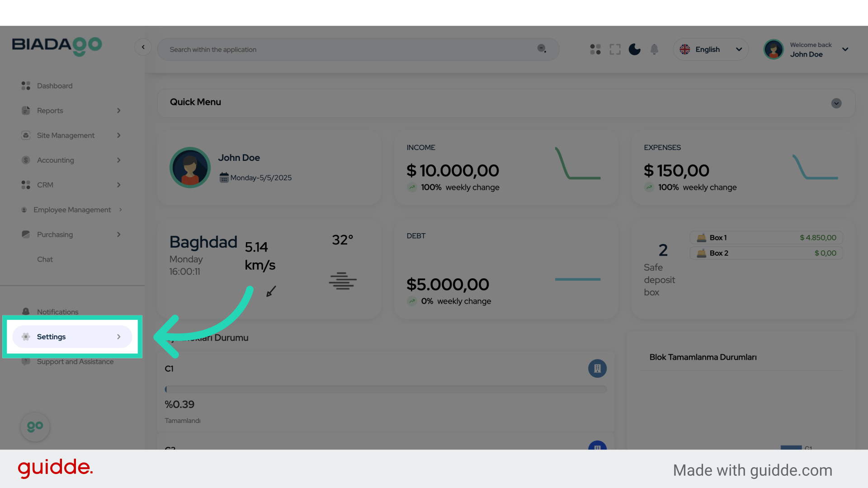Collapse the sidebar with the arrow button
The width and height of the screenshot is (868, 488).
[x=143, y=47]
